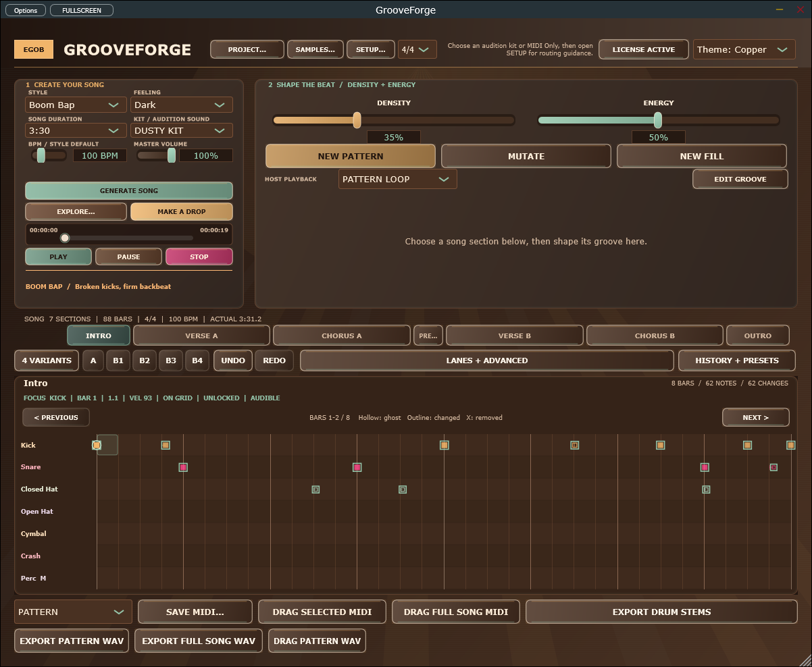This screenshot has height=667, width=812.
Task: Start playback with the PLAY button
Action: tap(58, 257)
